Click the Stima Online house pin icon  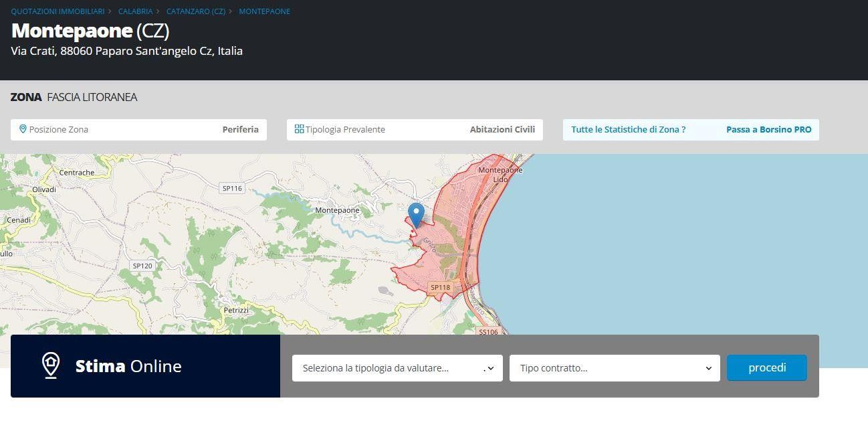pos(51,365)
